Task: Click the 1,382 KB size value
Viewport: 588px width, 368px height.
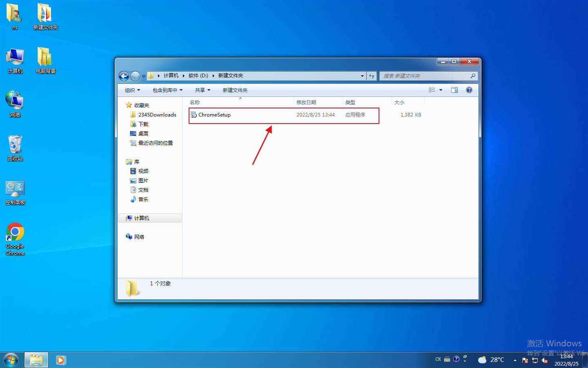Action: point(411,115)
